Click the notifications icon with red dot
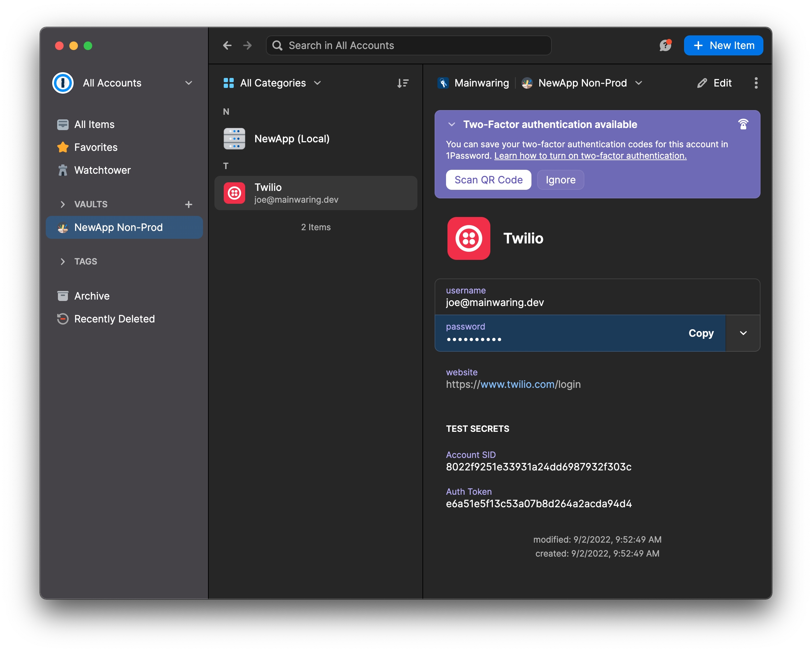Viewport: 812px width, 652px height. pyautogui.click(x=665, y=45)
